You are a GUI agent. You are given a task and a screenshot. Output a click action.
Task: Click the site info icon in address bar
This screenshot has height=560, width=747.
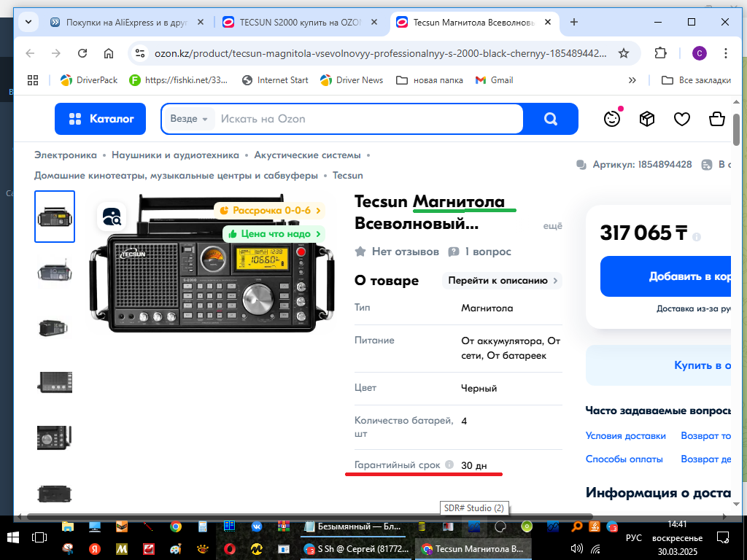click(x=139, y=52)
